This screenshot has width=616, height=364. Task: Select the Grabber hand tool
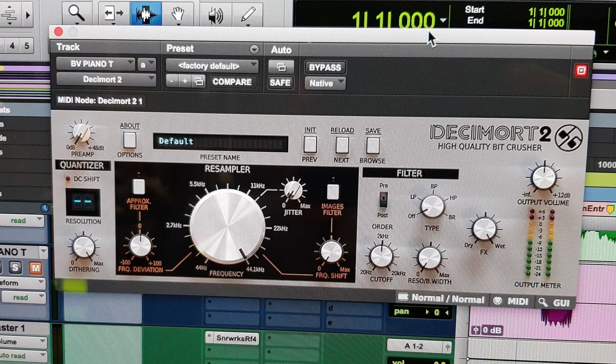178,13
